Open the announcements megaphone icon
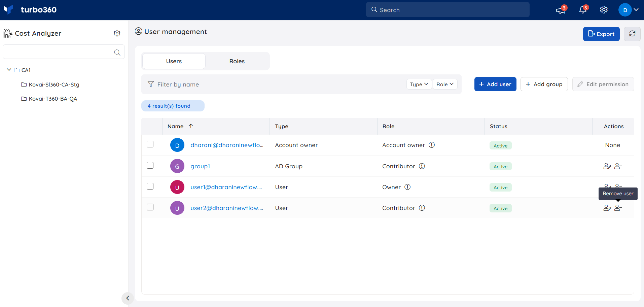 click(x=561, y=10)
